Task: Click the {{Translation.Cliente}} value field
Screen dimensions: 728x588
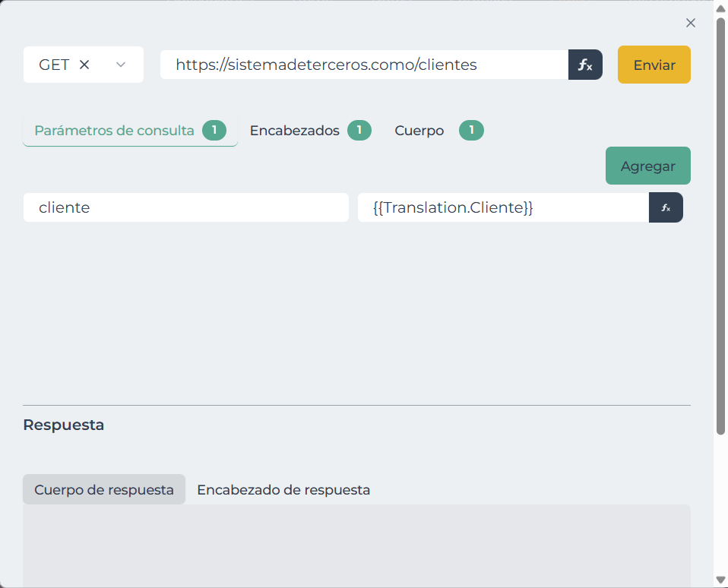Action: (502, 207)
